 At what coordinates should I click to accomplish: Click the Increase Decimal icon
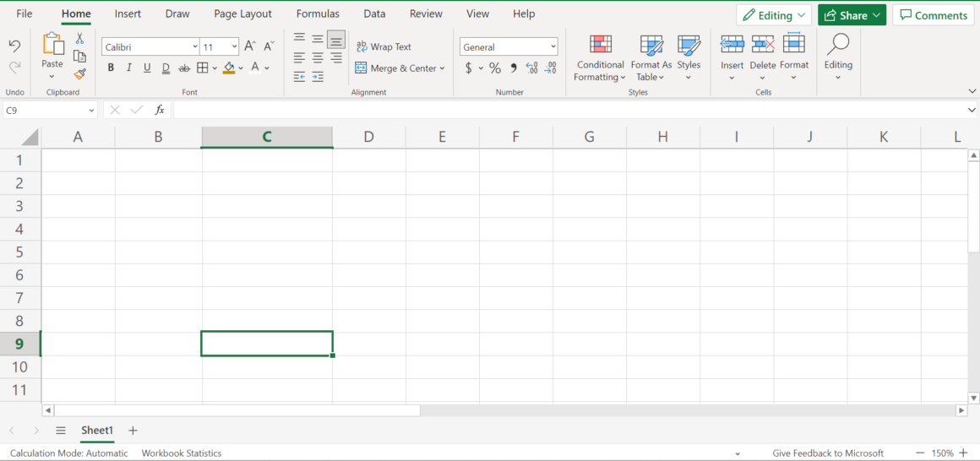532,68
